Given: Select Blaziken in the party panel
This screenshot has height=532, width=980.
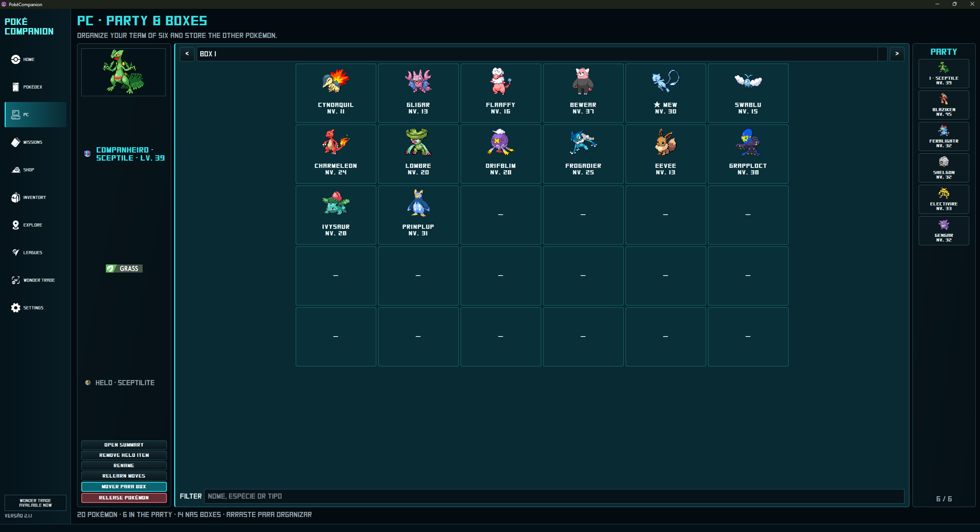Looking at the screenshot, I should [944, 105].
